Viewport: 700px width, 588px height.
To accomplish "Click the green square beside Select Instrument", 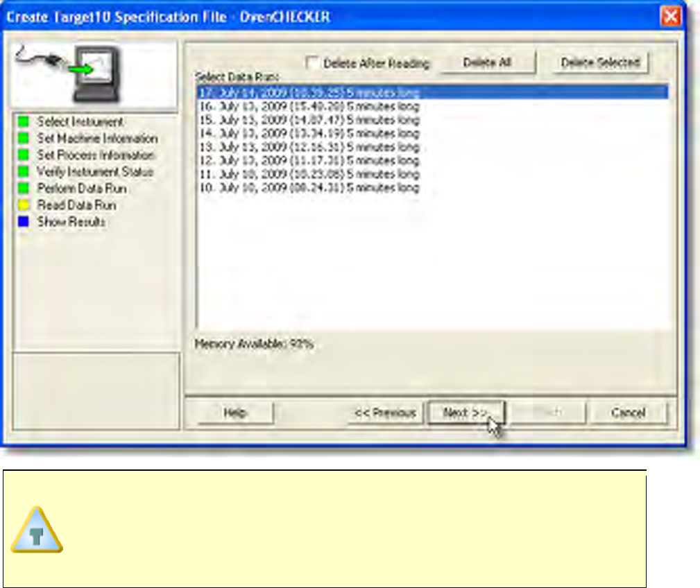I will (x=23, y=121).
